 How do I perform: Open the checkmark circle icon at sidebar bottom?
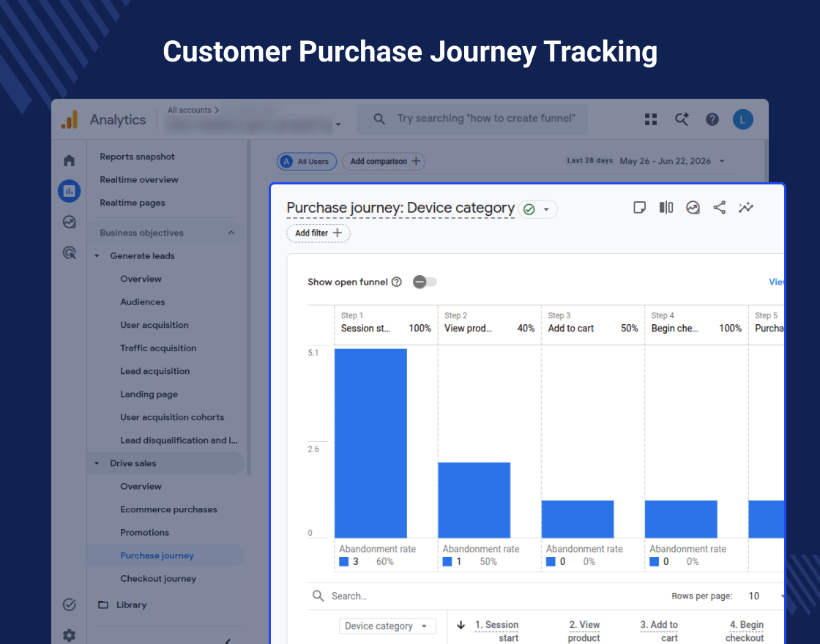[x=69, y=604]
